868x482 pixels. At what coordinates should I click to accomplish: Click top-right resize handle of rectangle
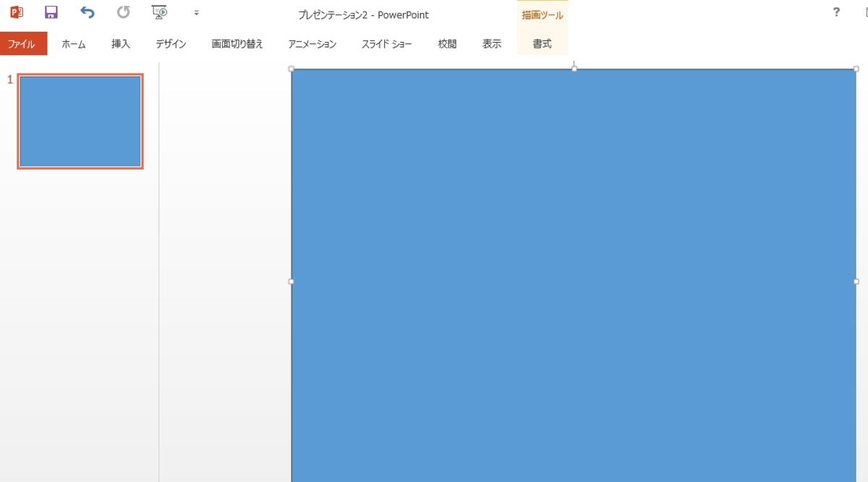coord(856,69)
